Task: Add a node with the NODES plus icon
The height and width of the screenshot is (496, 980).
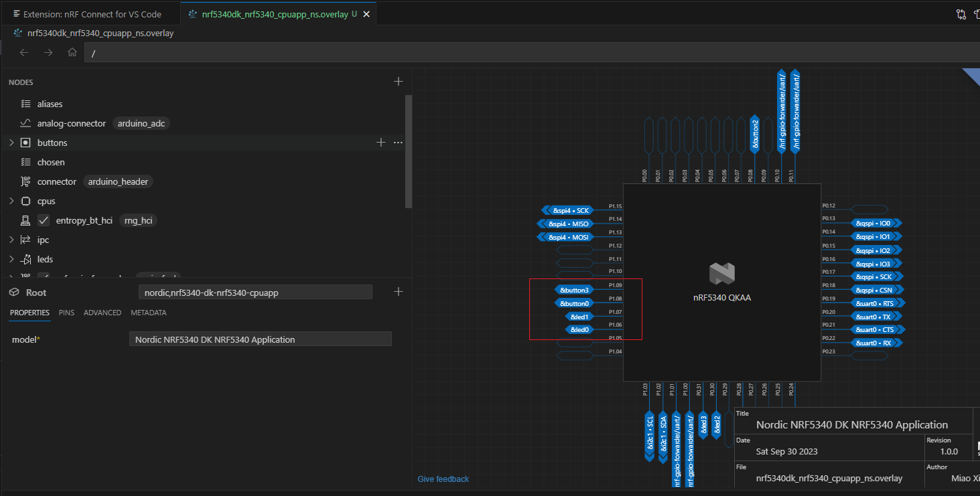Action: click(x=399, y=82)
